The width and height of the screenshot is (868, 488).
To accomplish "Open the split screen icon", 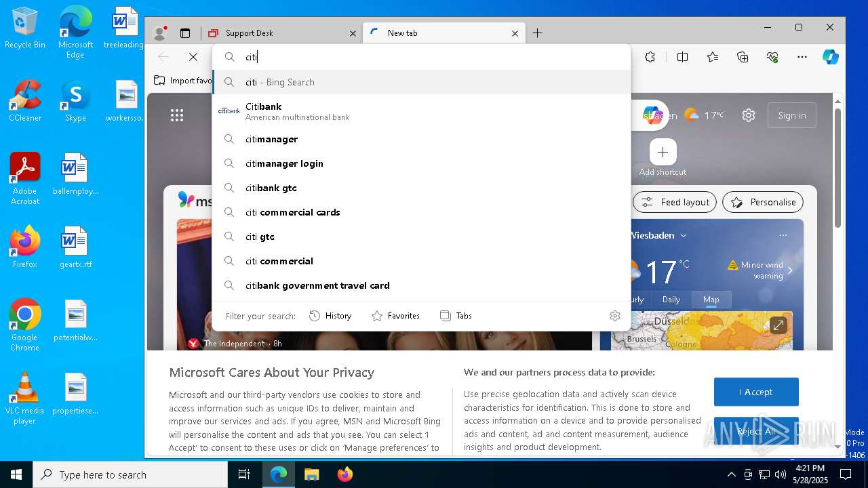I will point(683,57).
